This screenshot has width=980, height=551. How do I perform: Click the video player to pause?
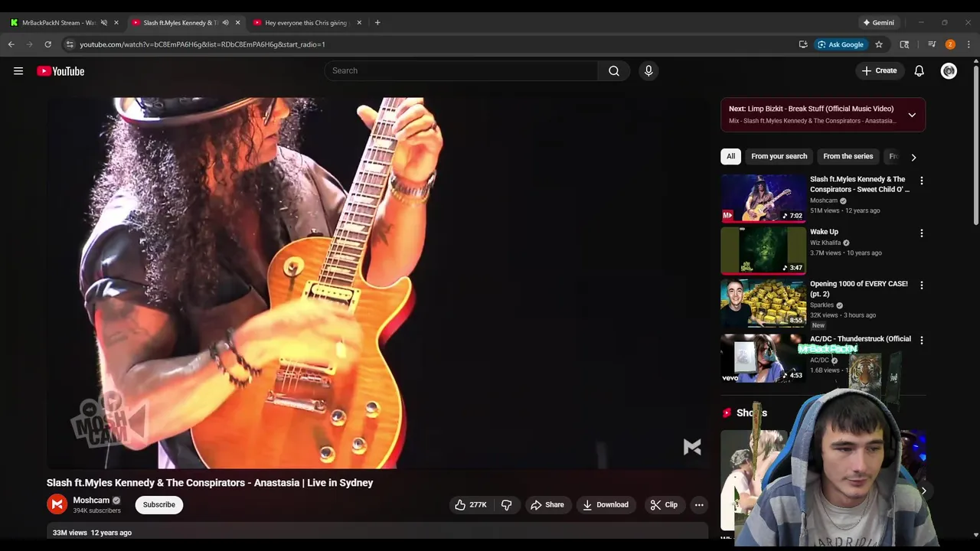click(377, 283)
